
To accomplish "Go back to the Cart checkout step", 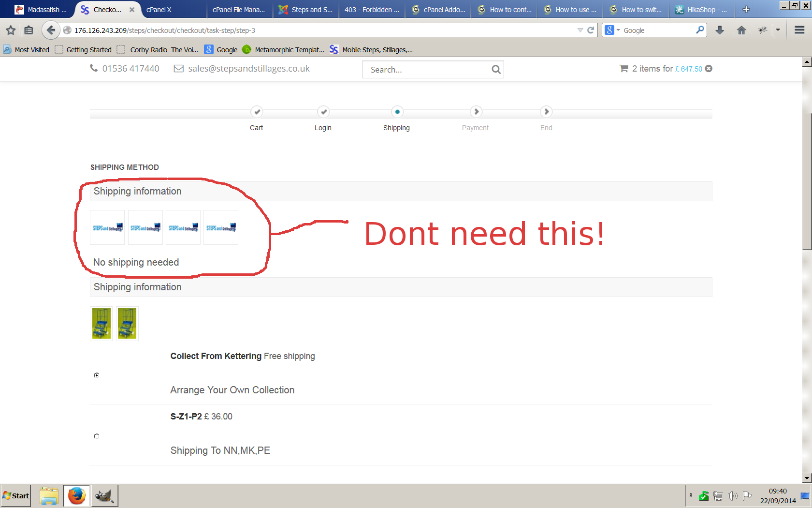I will coord(257,112).
